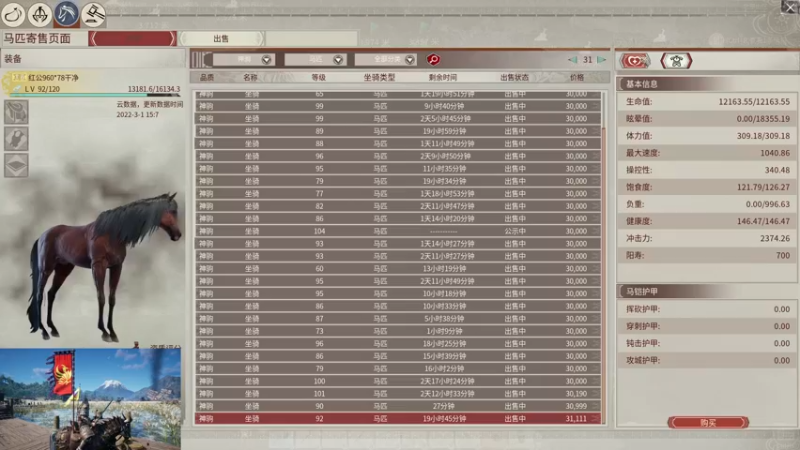Show the heart basic stats panel

[635, 61]
